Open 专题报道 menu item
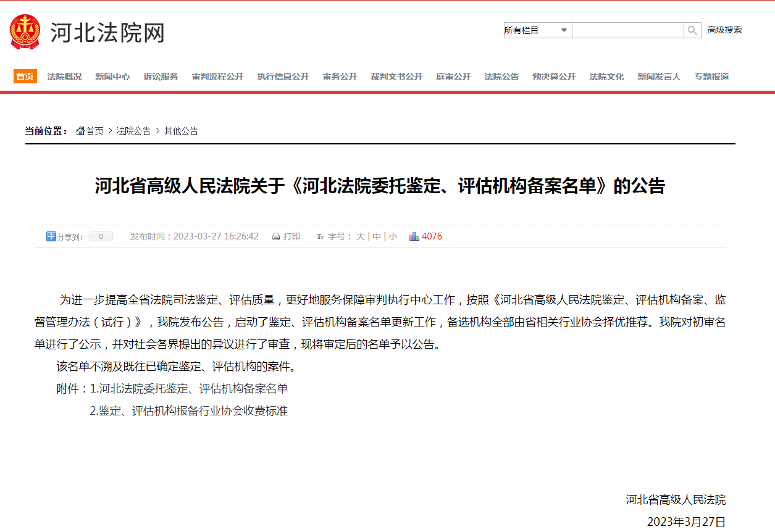The width and height of the screenshot is (775, 532). (712, 77)
